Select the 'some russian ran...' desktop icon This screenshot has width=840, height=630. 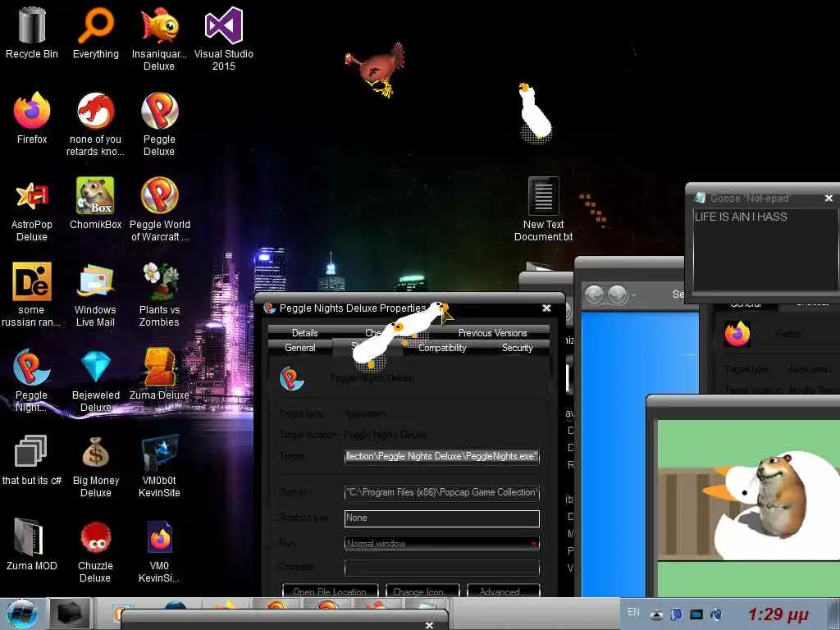[x=32, y=294]
